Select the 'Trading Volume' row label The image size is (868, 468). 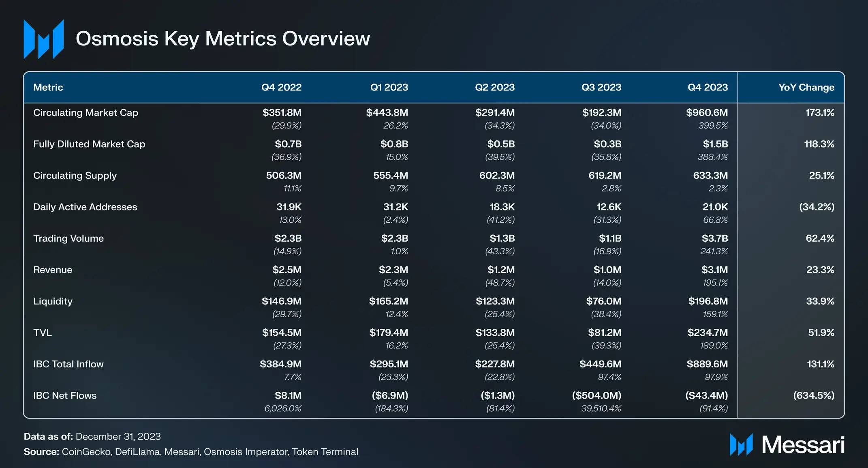coord(68,238)
